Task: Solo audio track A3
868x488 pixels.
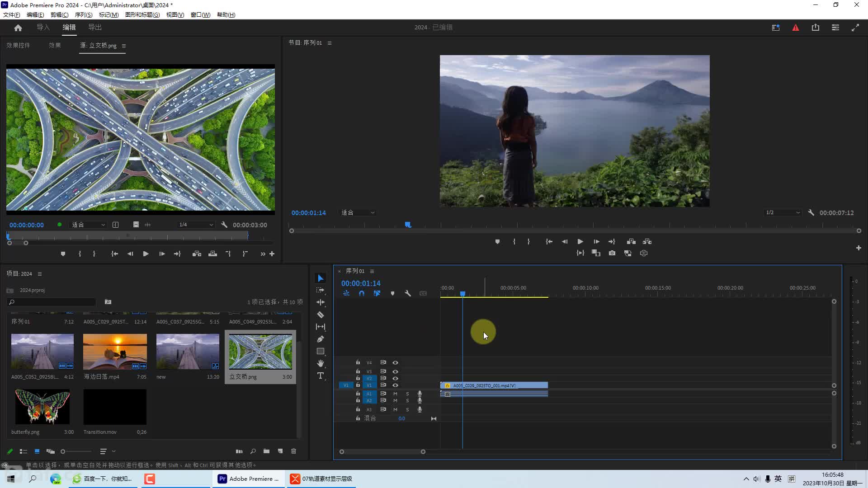Action: click(407, 409)
